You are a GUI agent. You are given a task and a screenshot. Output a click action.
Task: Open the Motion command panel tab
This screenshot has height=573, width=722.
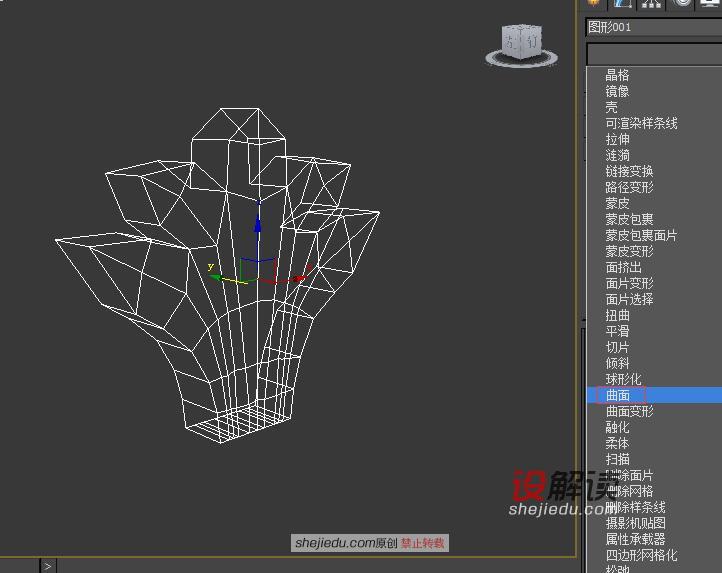pyautogui.click(x=681, y=4)
